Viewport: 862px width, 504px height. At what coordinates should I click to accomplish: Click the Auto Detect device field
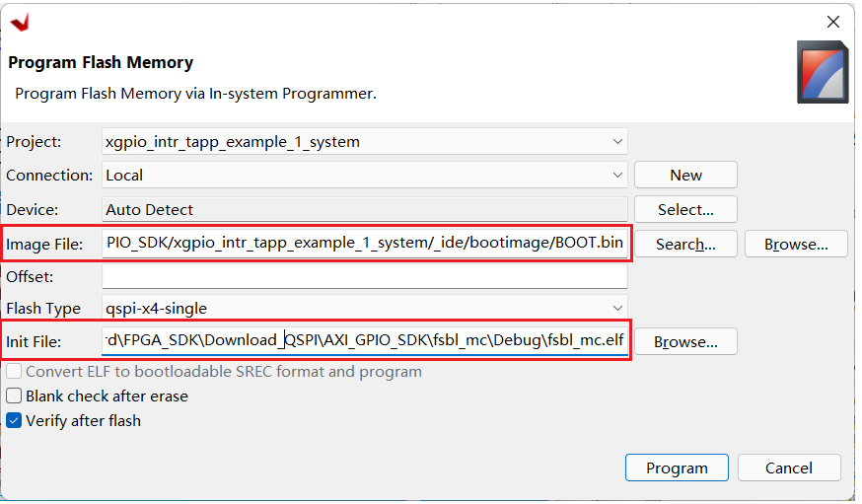364,209
